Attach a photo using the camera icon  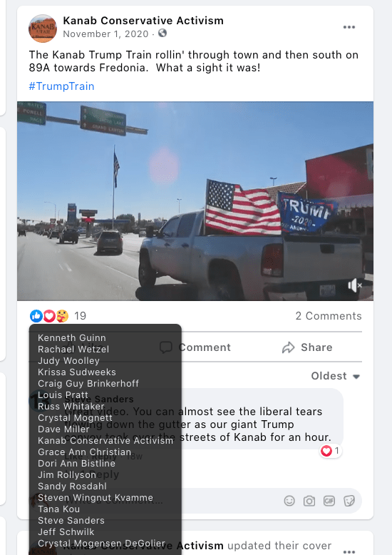pyautogui.click(x=309, y=501)
